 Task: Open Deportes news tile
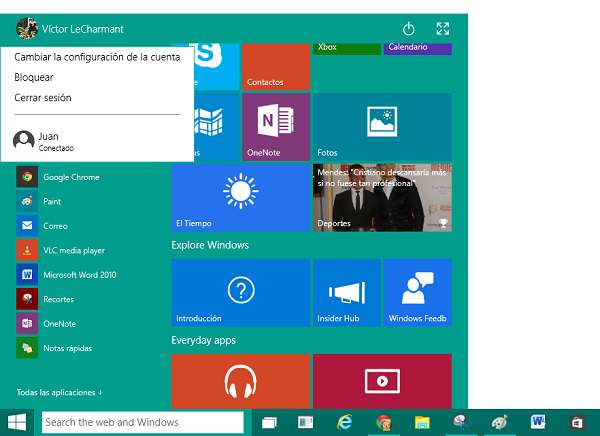(382, 197)
